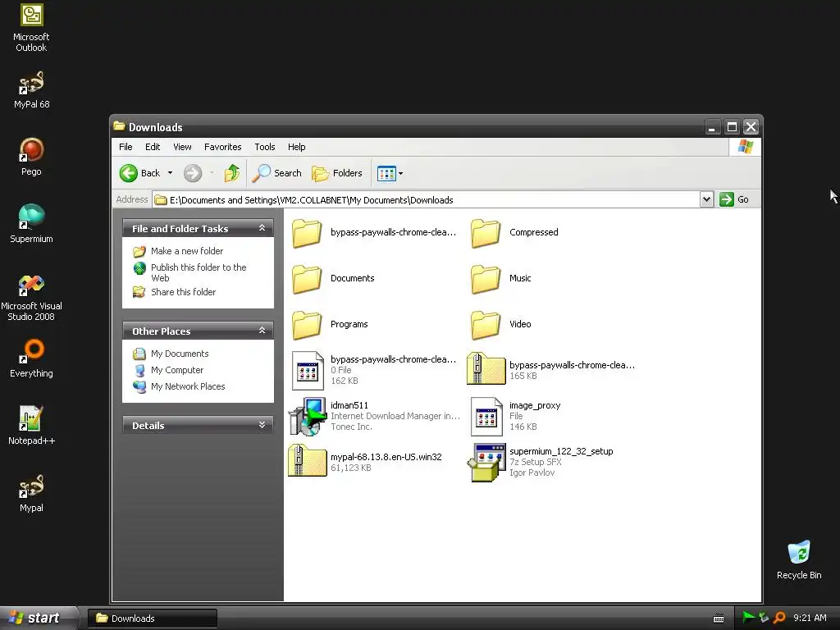Click the Downloads window title bar

407,127
